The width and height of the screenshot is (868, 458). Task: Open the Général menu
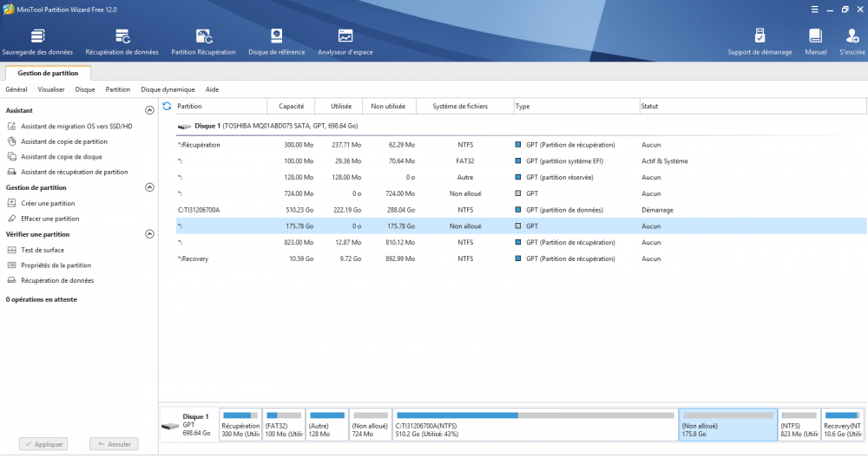[x=16, y=89]
